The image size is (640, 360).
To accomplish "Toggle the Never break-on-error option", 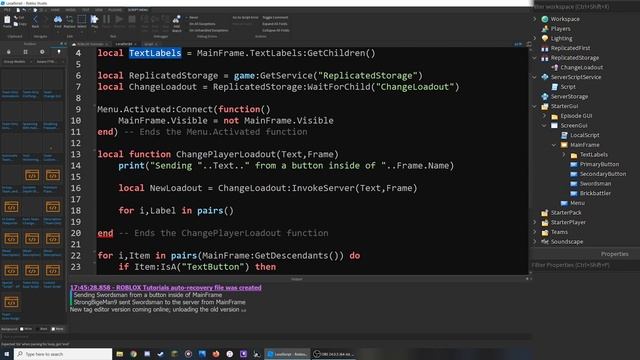I will tap(193, 18).
